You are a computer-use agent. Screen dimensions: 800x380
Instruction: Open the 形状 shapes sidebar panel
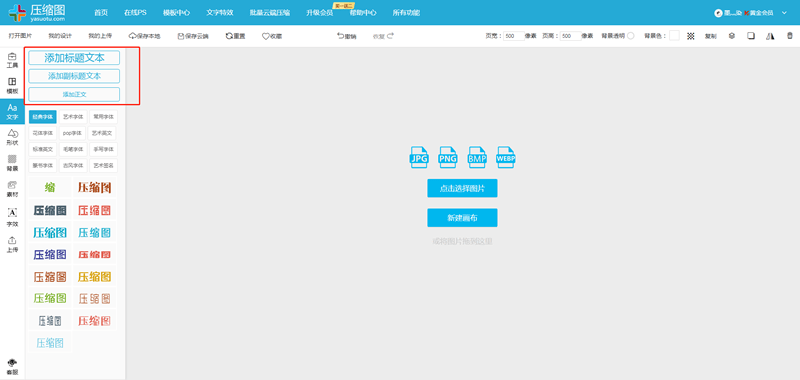tap(12, 137)
